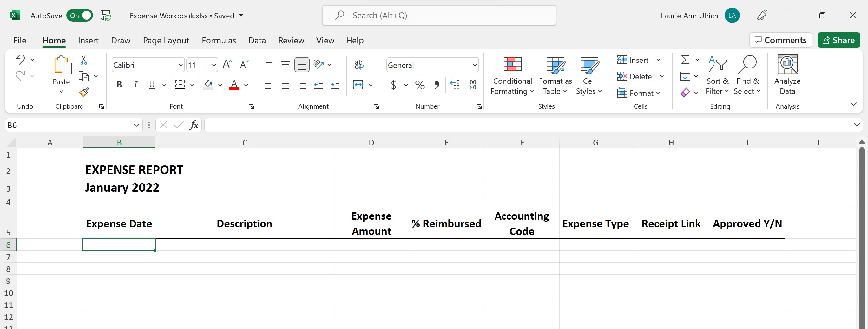
Task: Click the Increase Decimal icon
Action: coord(455,85)
